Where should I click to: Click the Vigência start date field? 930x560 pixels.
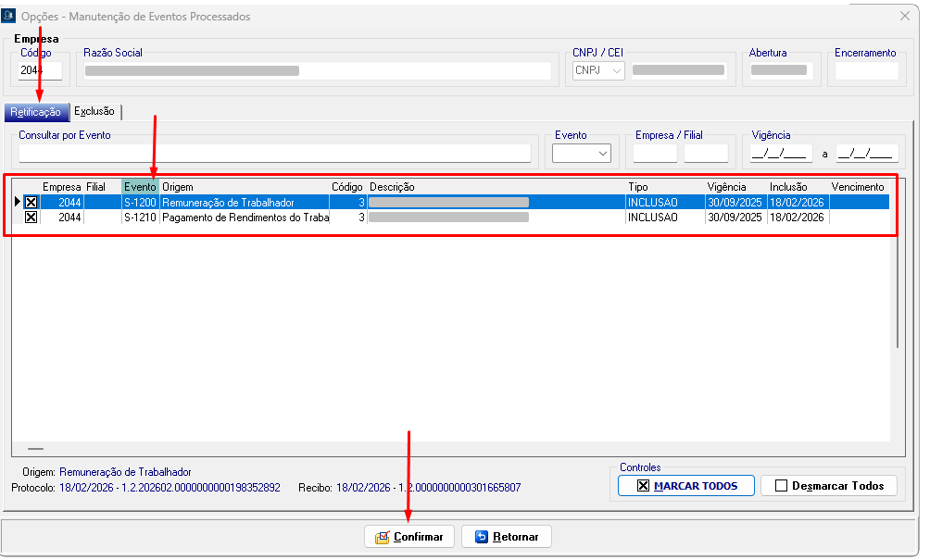click(x=781, y=154)
